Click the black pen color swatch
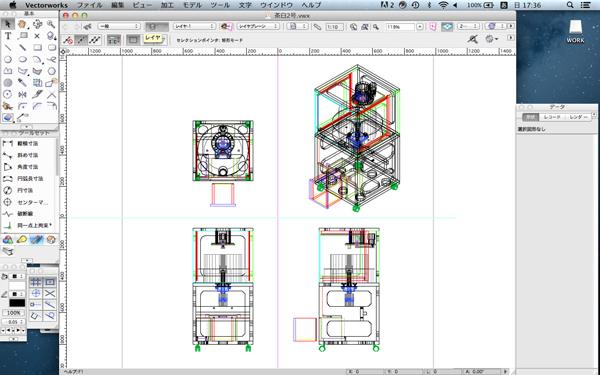The image size is (600, 375). pyautogui.click(x=17, y=303)
